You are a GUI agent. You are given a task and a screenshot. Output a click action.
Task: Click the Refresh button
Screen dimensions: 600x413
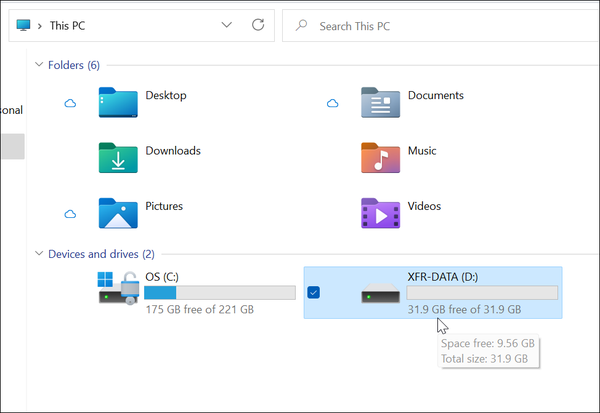(258, 25)
